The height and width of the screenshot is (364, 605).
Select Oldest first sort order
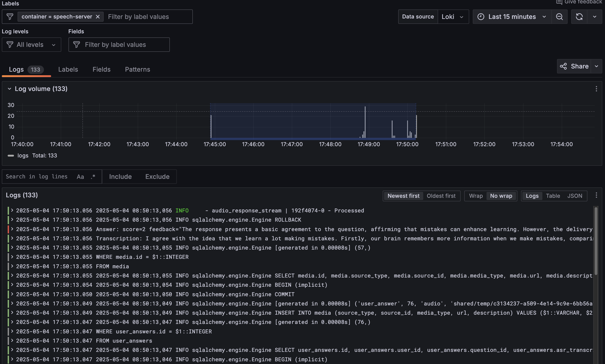click(x=441, y=196)
